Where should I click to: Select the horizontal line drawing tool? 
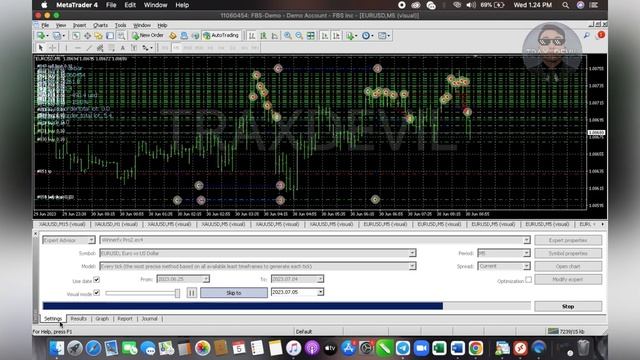coord(78,48)
